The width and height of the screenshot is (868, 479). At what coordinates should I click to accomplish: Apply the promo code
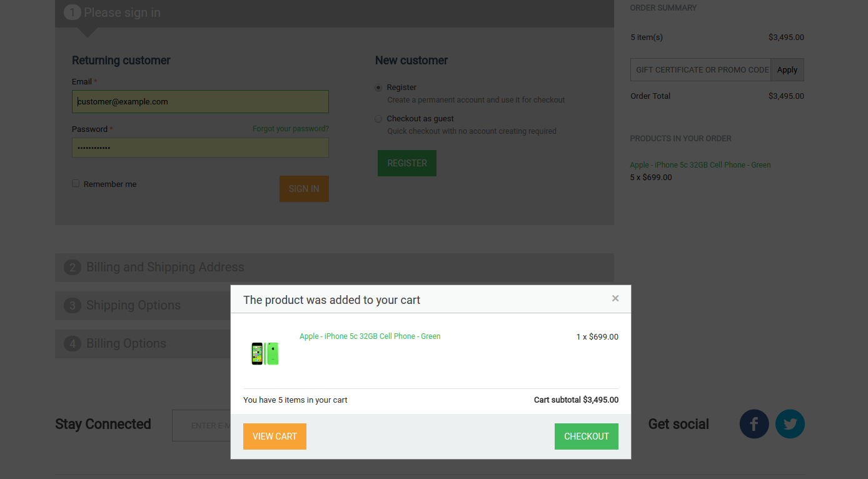[x=787, y=70]
